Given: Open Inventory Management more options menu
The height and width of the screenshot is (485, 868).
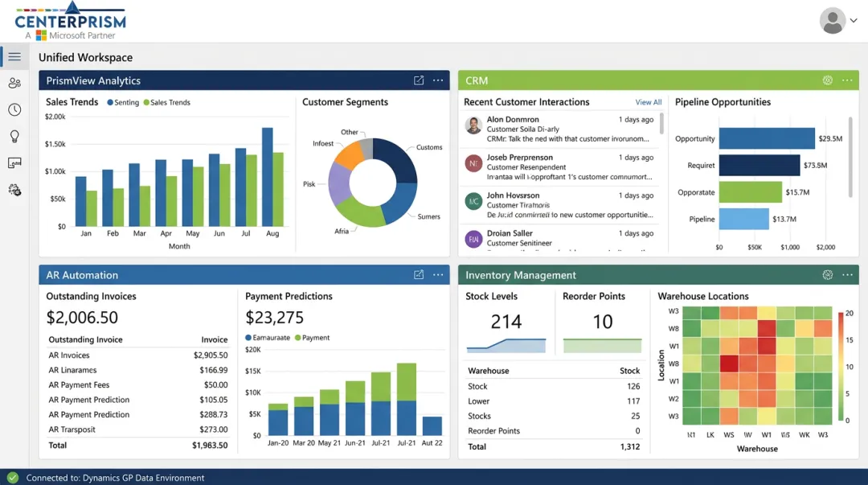Looking at the screenshot, I should 847,274.
